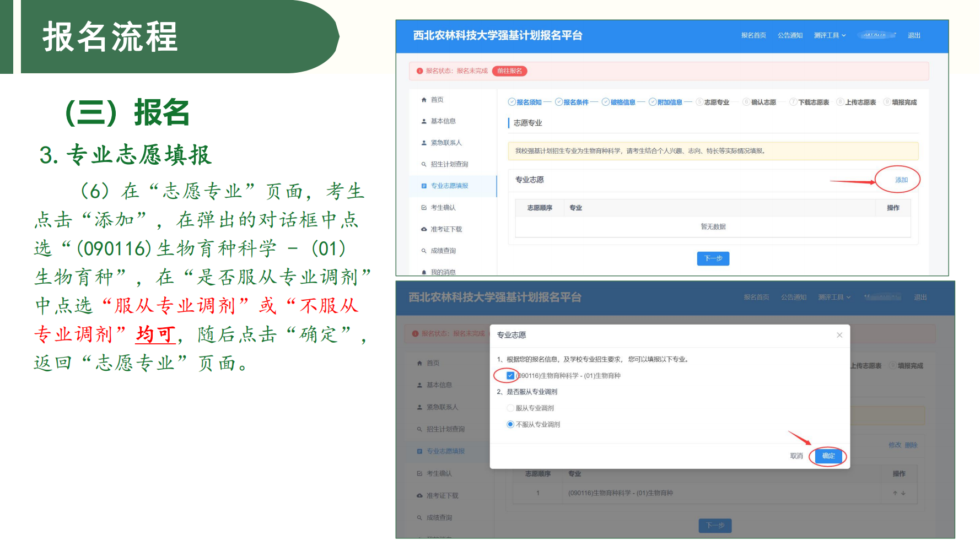Screen dimensions: 980x551
Task: Click the move-up arrow in the 操作 column
Action: click(x=895, y=493)
